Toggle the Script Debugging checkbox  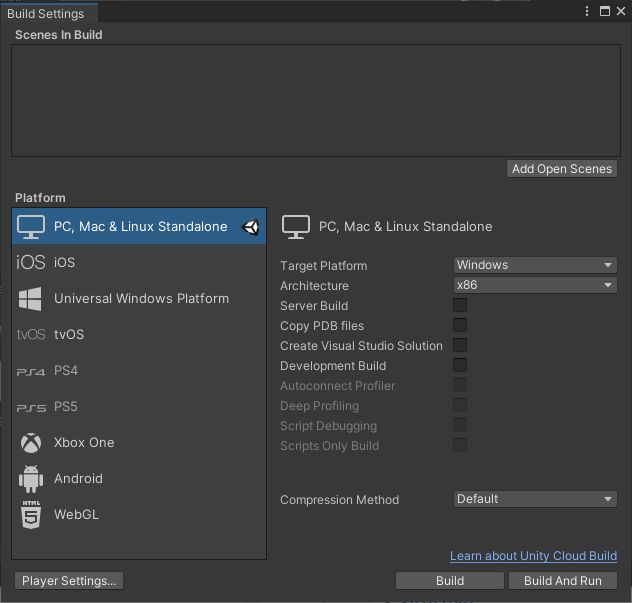(x=460, y=425)
